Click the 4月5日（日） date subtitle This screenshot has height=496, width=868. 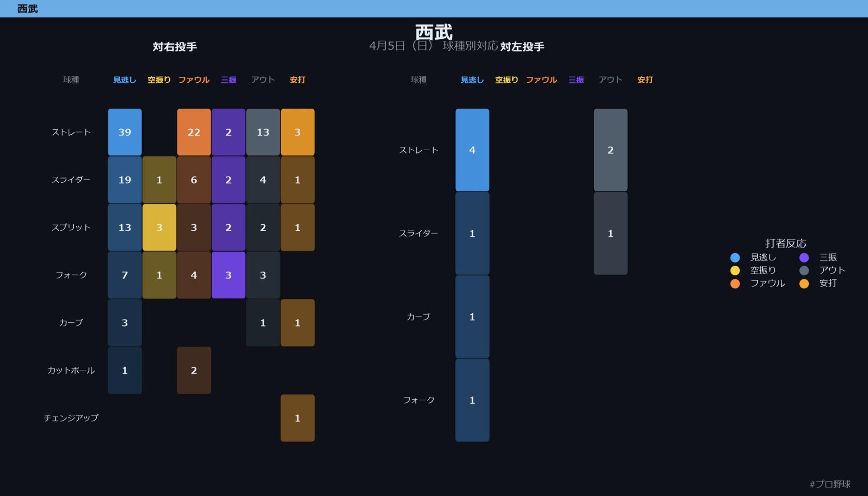401,46
